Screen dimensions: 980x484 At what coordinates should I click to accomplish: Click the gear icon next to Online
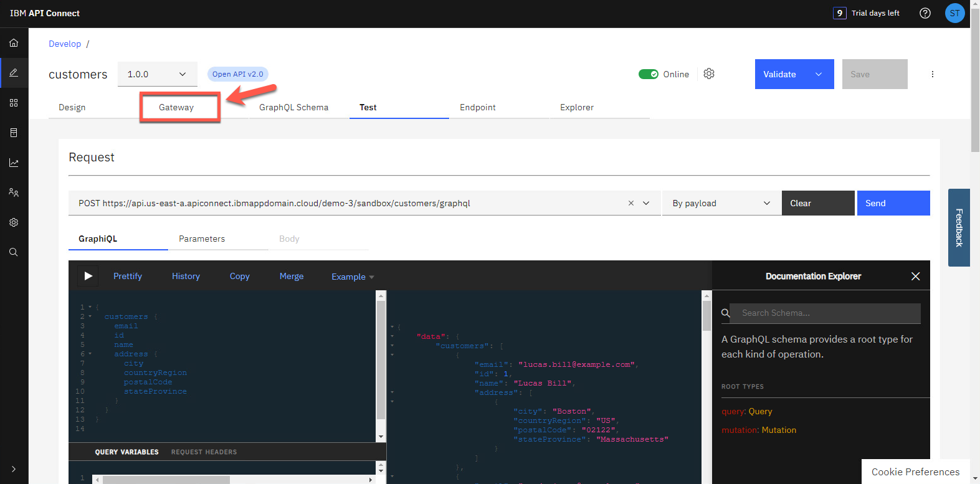(709, 74)
